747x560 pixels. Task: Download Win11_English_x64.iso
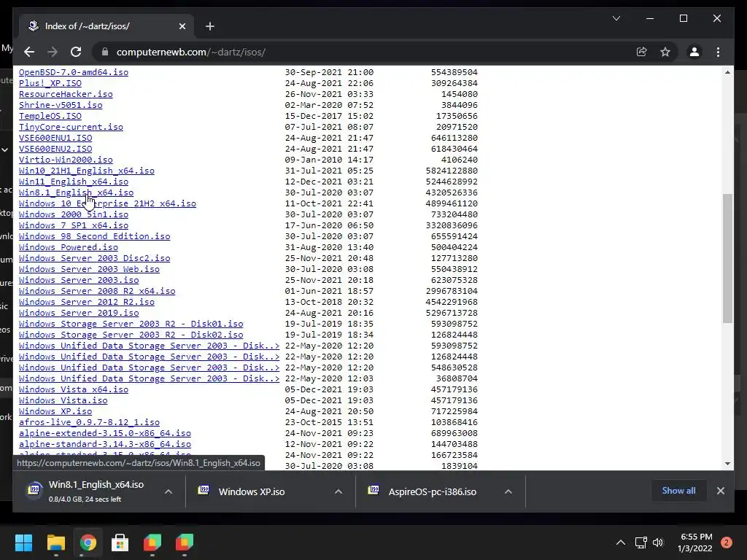(74, 182)
